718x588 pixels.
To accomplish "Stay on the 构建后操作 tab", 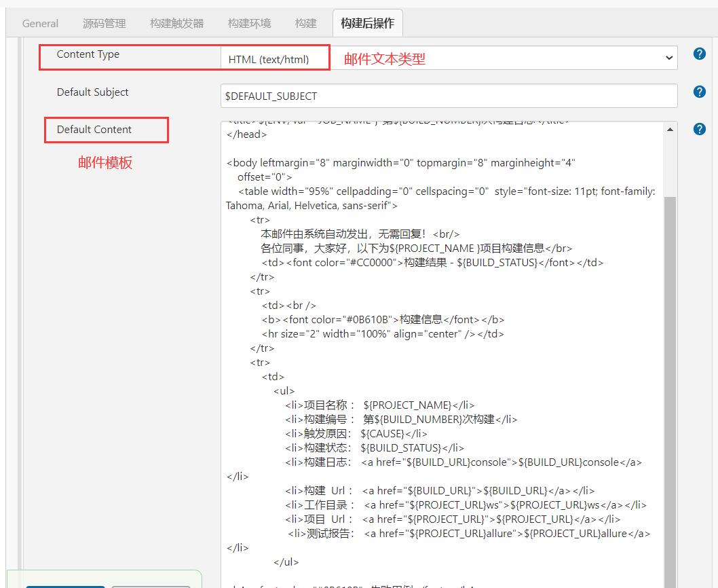I will tap(367, 22).
